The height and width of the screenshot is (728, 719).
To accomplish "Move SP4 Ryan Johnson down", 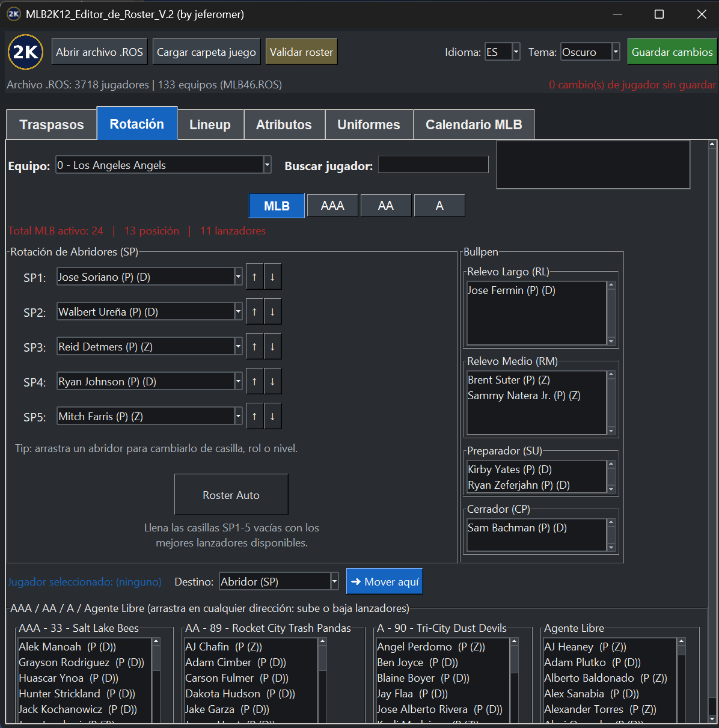I will pos(272,381).
